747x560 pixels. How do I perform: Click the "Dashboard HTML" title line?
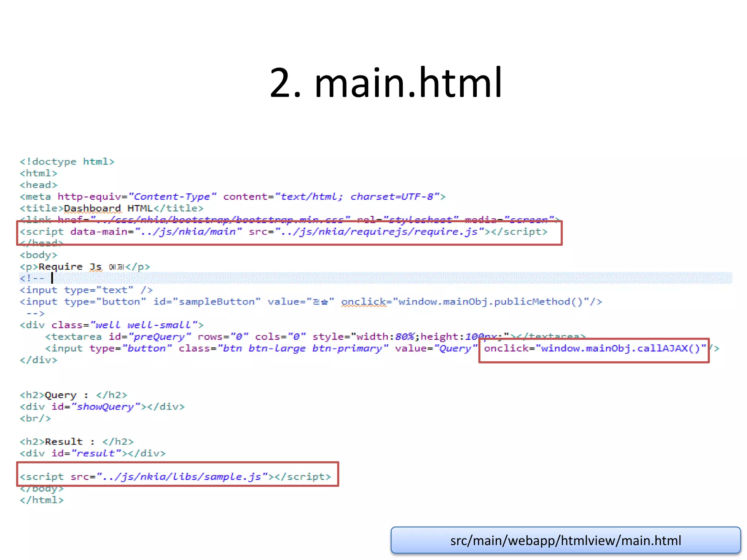click(x=112, y=208)
